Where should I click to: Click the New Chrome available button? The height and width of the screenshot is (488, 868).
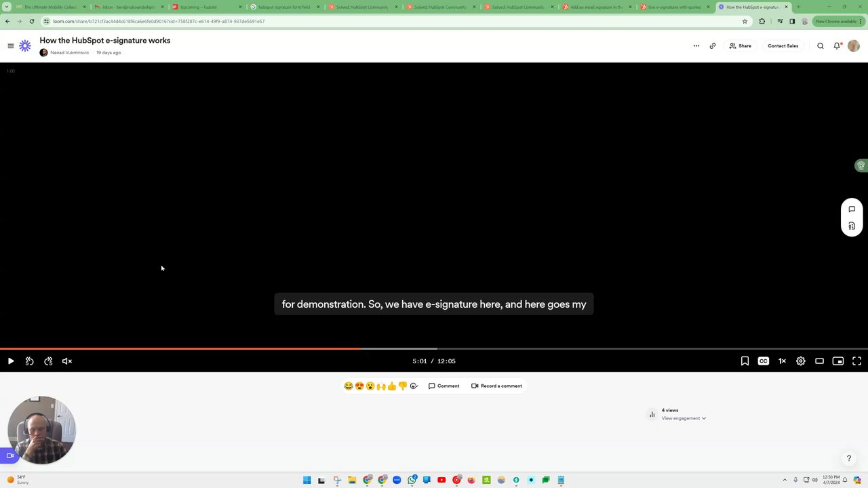(x=838, y=21)
